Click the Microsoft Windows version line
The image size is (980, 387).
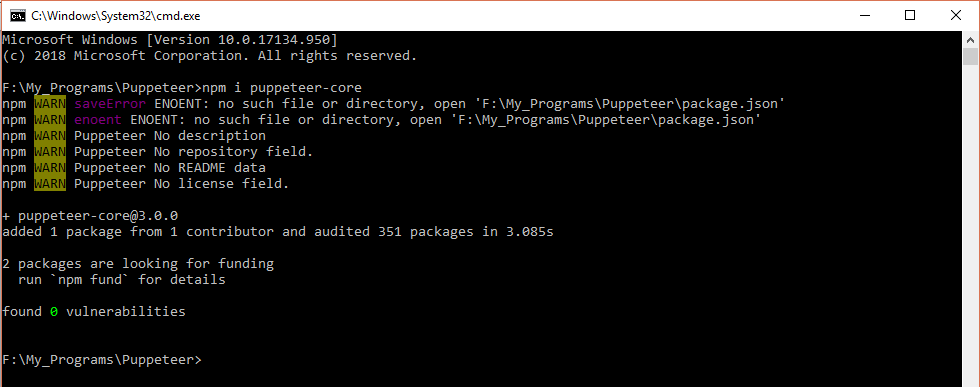point(169,39)
